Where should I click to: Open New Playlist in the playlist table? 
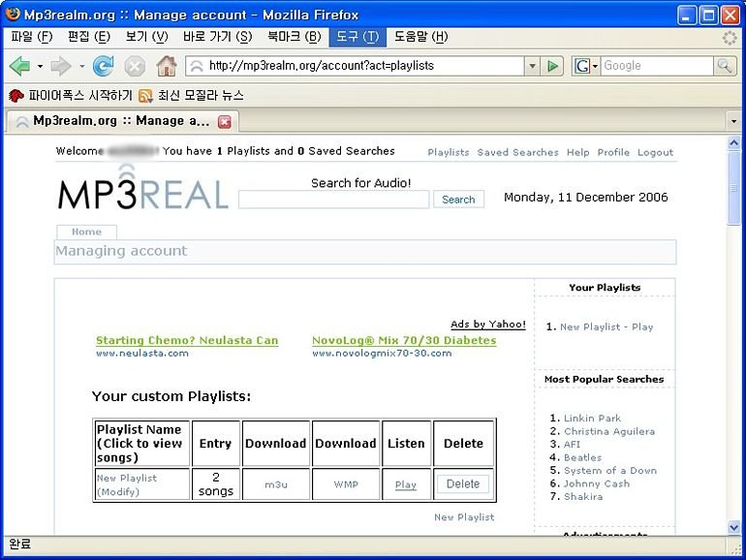coord(127,478)
